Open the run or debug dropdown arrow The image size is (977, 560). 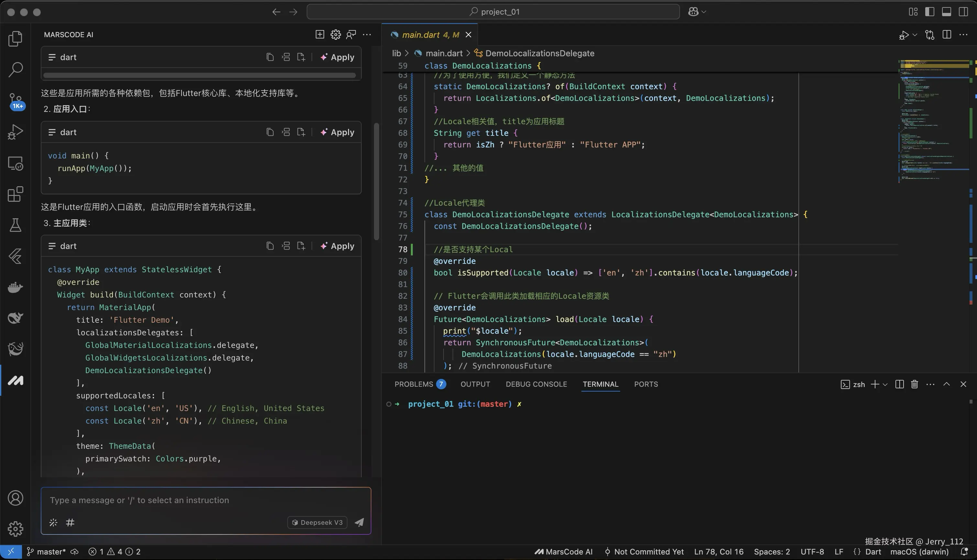point(915,35)
